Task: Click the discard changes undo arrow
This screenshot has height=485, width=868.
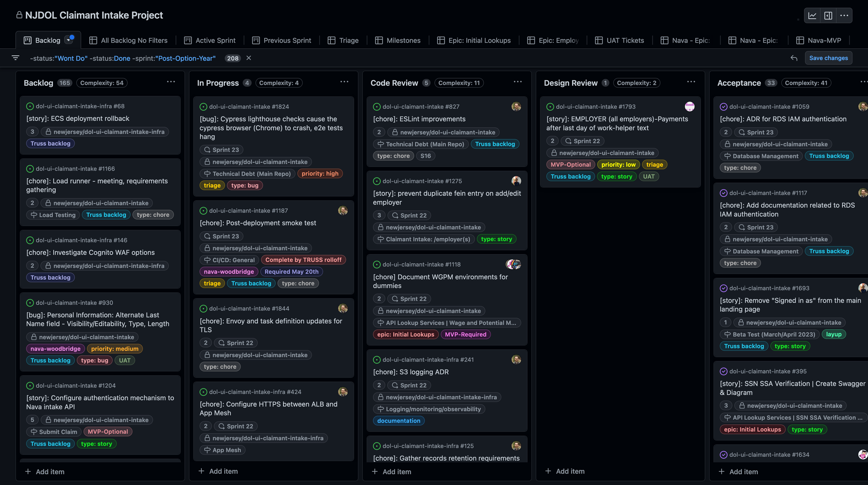Action: click(x=794, y=58)
